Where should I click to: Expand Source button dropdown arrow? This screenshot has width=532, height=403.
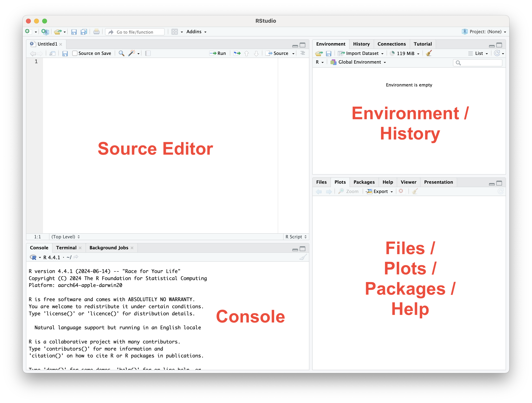point(293,53)
